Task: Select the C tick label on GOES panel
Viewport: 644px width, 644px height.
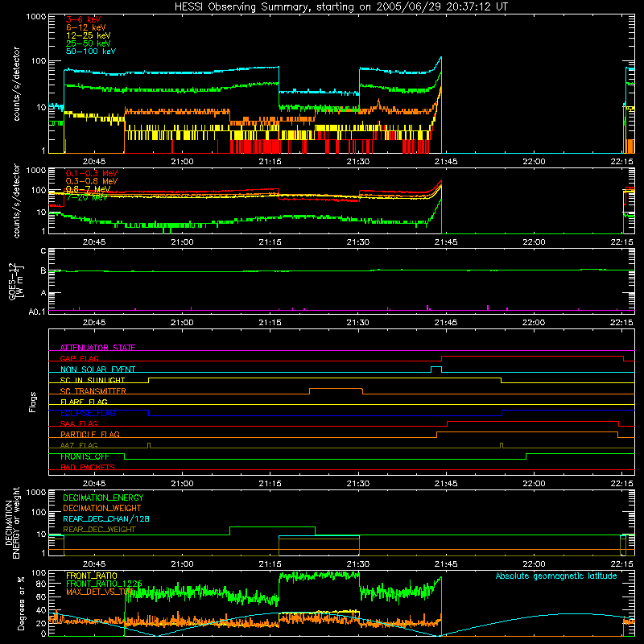Action: click(x=43, y=251)
